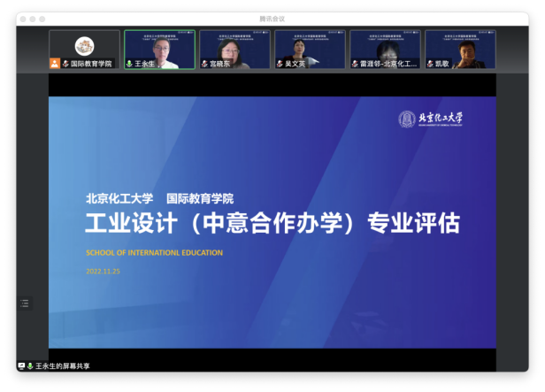Image resolution: width=545 pixels, height=392 pixels.
Task: Click muted microphone icon beside 吴文英
Action: 280,64
